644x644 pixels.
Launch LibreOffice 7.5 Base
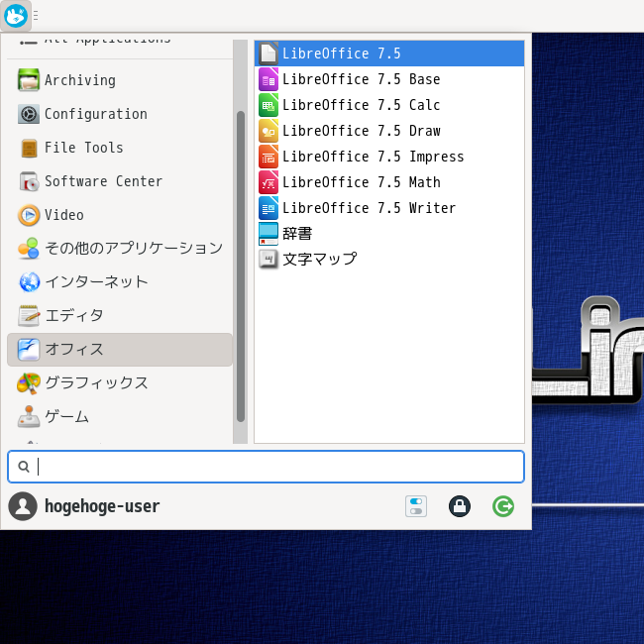[389, 79]
